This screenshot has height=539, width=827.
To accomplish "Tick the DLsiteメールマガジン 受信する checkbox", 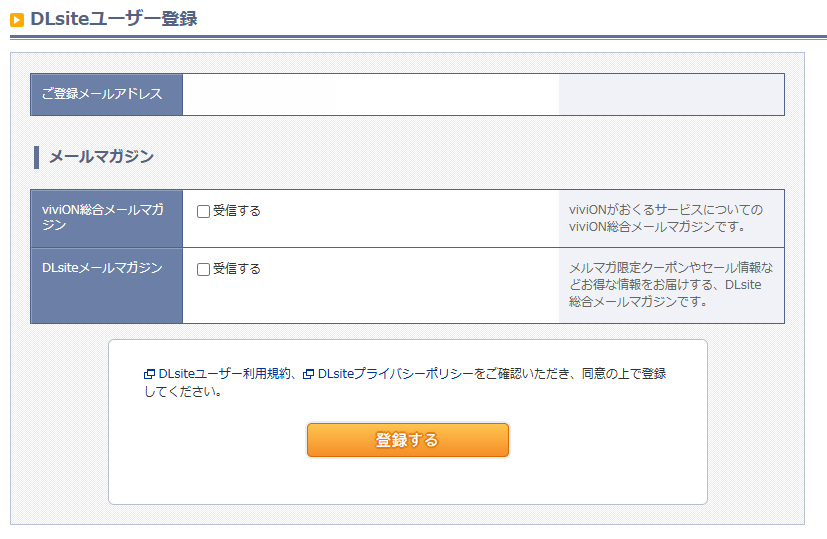I will [203, 270].
